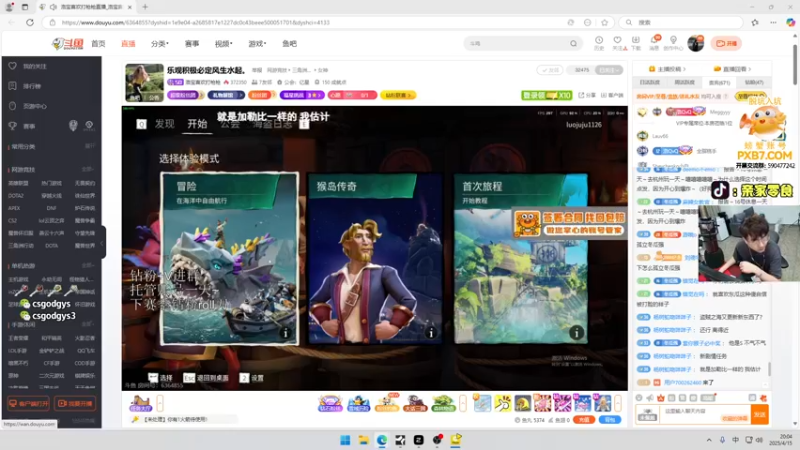Open the 赛事 trophy sidebar item
This screenshot has height=450, width=800.
(29, 126)
